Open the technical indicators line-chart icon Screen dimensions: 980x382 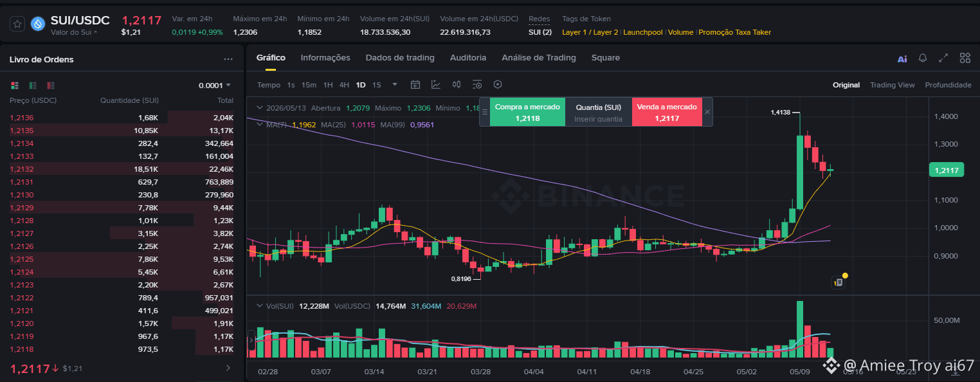pos(436,84)
